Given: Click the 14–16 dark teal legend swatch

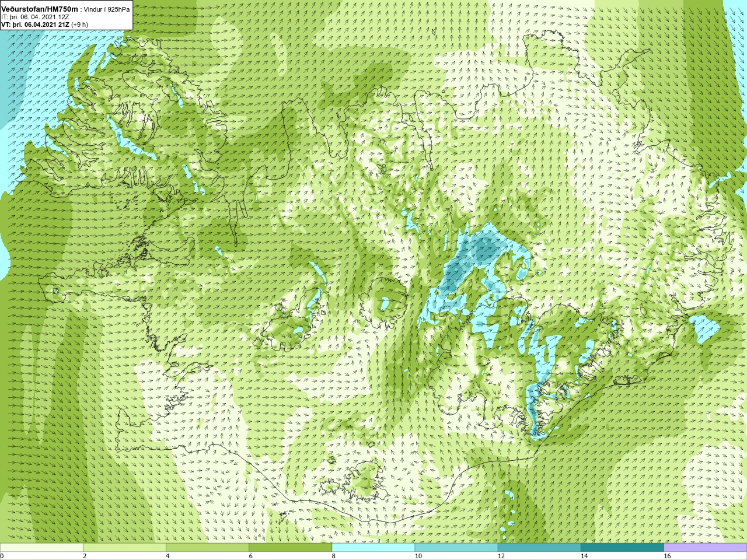Looking at the screenshot, I should click(x=622, y=548).
